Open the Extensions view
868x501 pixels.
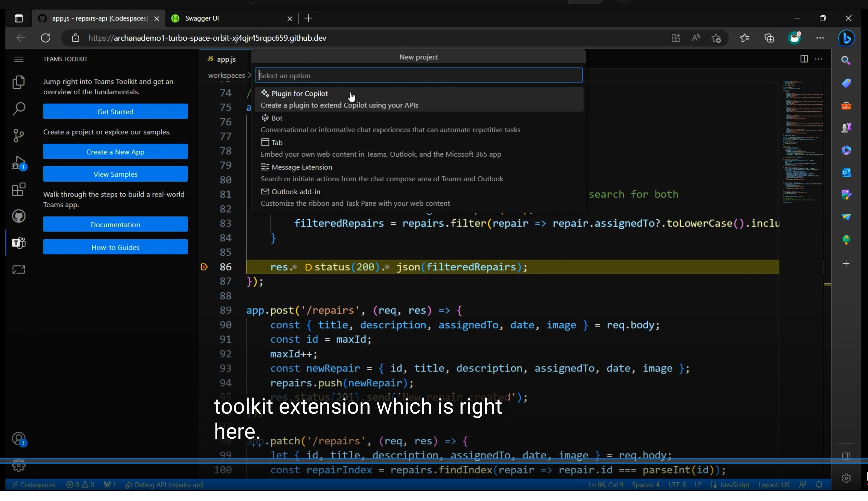pos(19,190)
